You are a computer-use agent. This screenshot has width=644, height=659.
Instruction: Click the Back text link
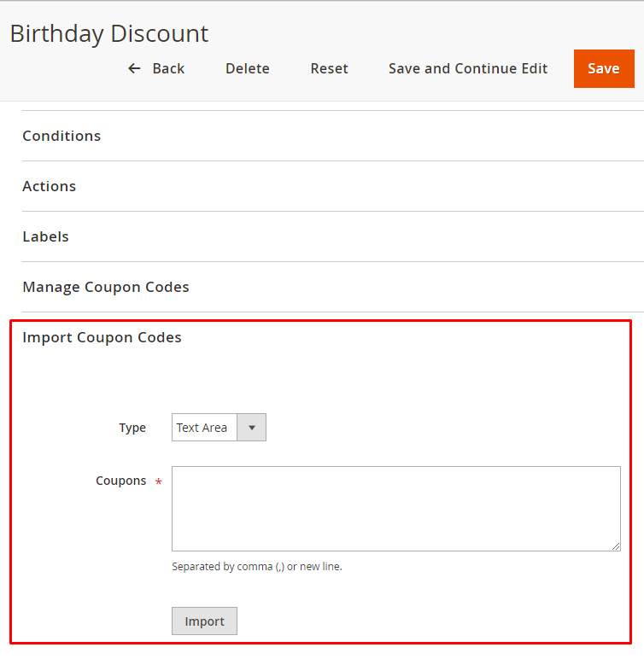tap(168, 68)
